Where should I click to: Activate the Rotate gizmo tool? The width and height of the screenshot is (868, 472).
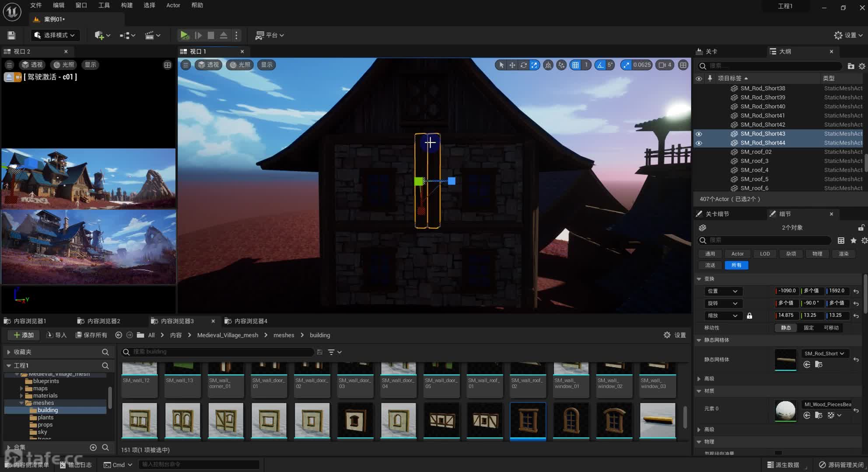pos(523,65)
